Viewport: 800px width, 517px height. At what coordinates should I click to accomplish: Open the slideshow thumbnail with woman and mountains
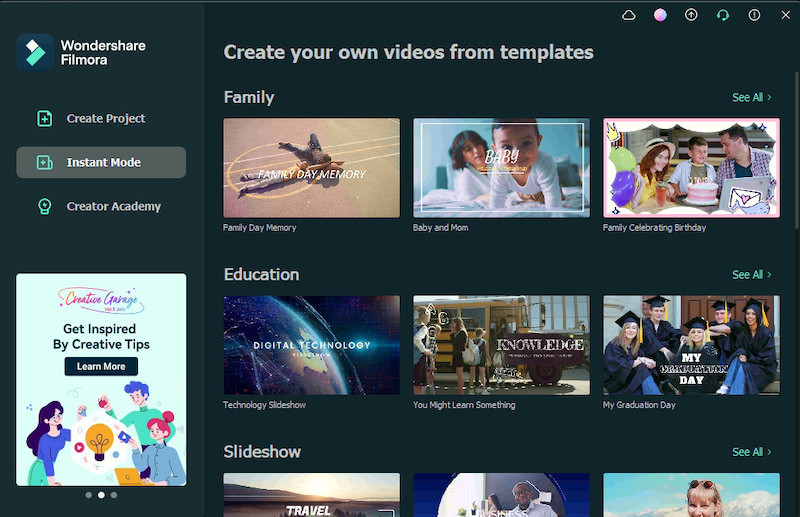691,495
